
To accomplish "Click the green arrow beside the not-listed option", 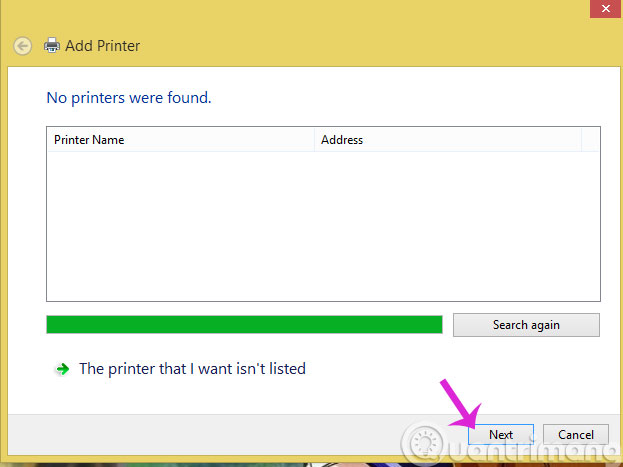I will (x=62, y=369).
